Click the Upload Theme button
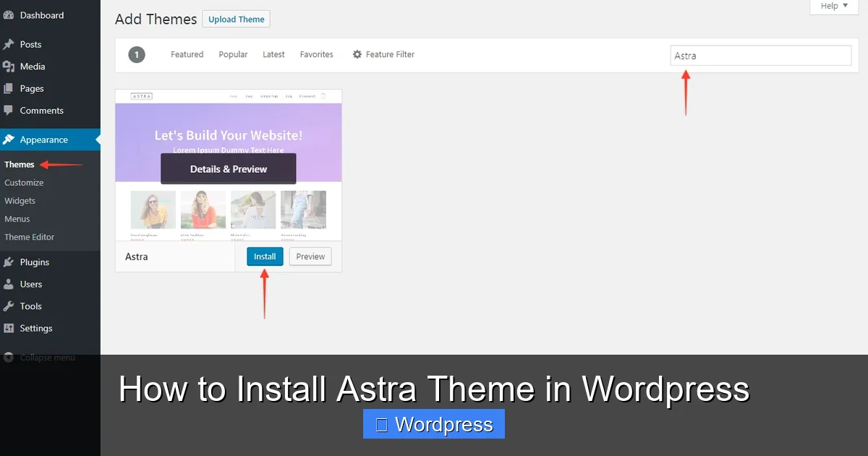Viewport: 868px width, 456px height. [x=237, y=20]
